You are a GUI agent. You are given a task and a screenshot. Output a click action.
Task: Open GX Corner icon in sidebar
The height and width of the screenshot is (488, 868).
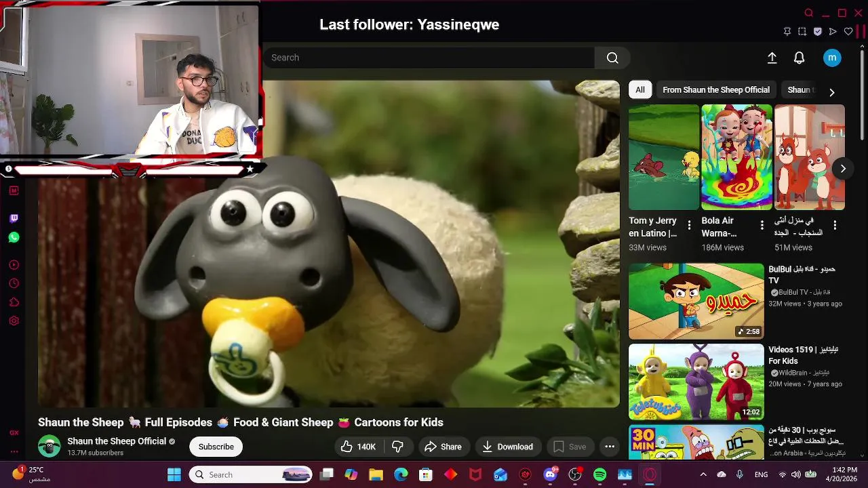pyautogui.click(x=14, y=432)
